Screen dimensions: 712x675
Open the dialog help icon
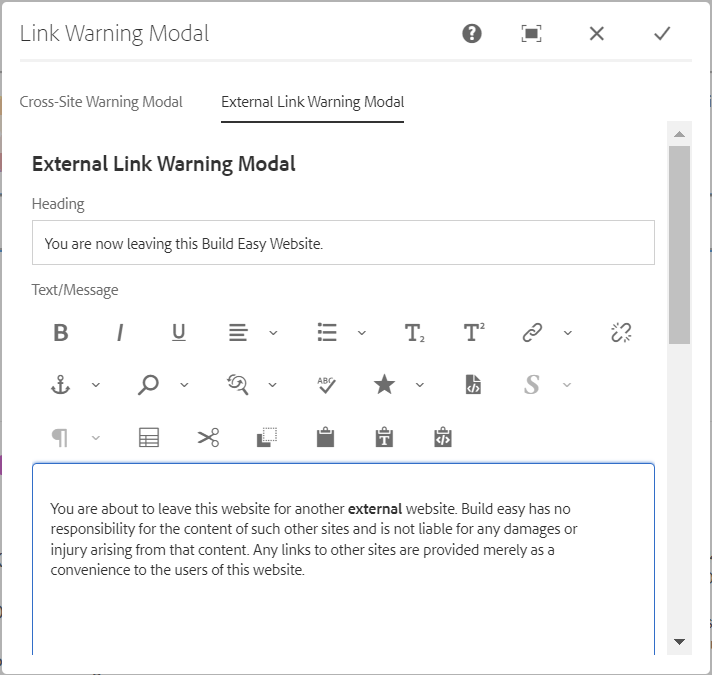pyautogui.click(x=472, y=34)
